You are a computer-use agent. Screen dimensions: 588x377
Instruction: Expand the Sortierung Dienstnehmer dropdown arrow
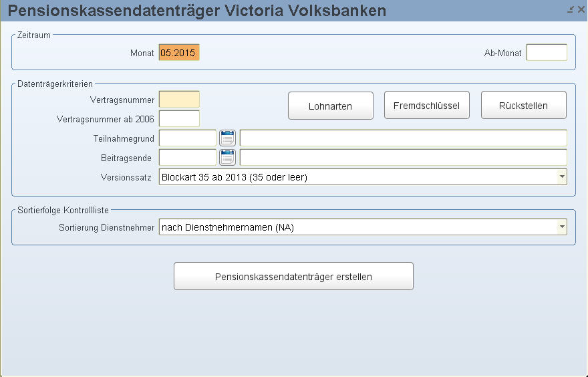pyautogui.click(x=562, y=227)
